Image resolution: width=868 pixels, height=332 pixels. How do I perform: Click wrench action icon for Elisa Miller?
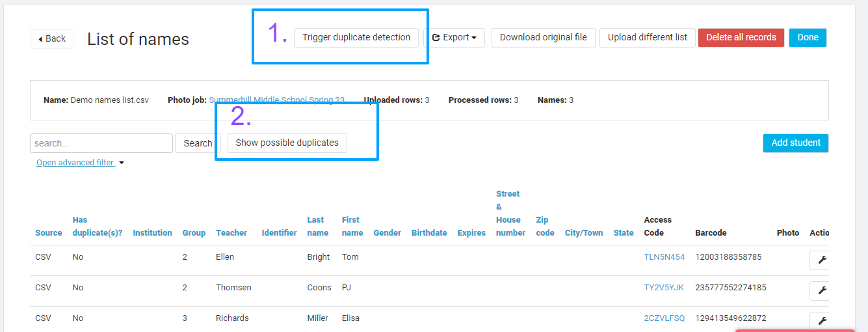821,321
